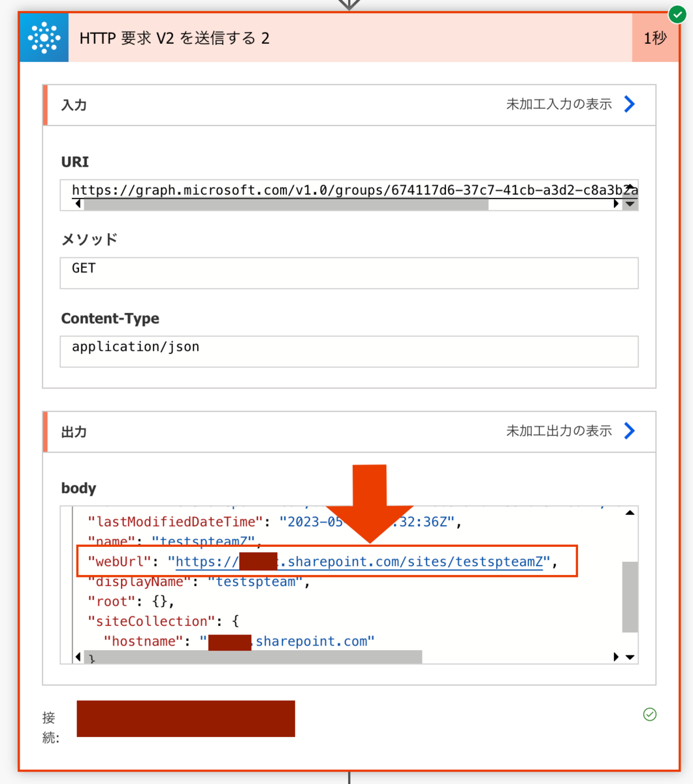Open the webUrl SharePoint site link
Image resolution: width=693 pixels, height=784 pixels.
point(359,562)
